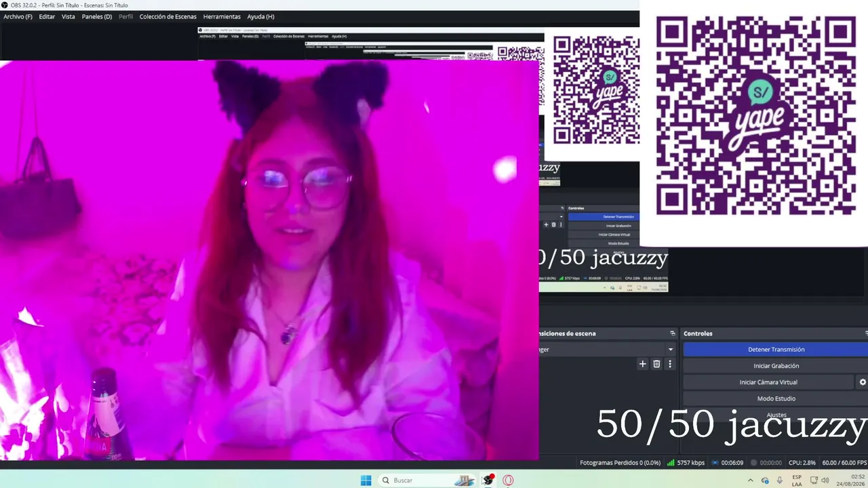Pop out the scene transitions dock
Screen dimensions: 868x488
click(673, 333)
